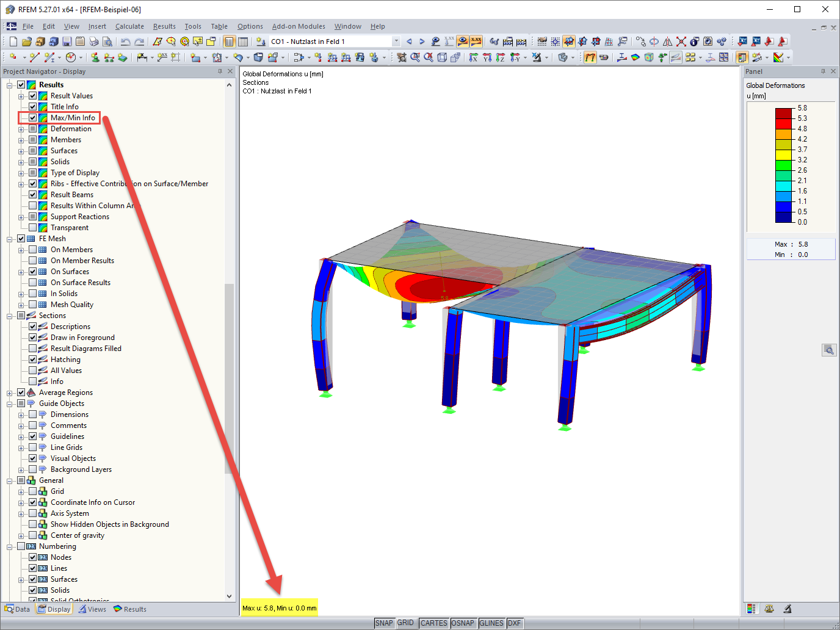Go to previous load case arrow
Viewport: 840px width, 630px height.
(409, 42)
